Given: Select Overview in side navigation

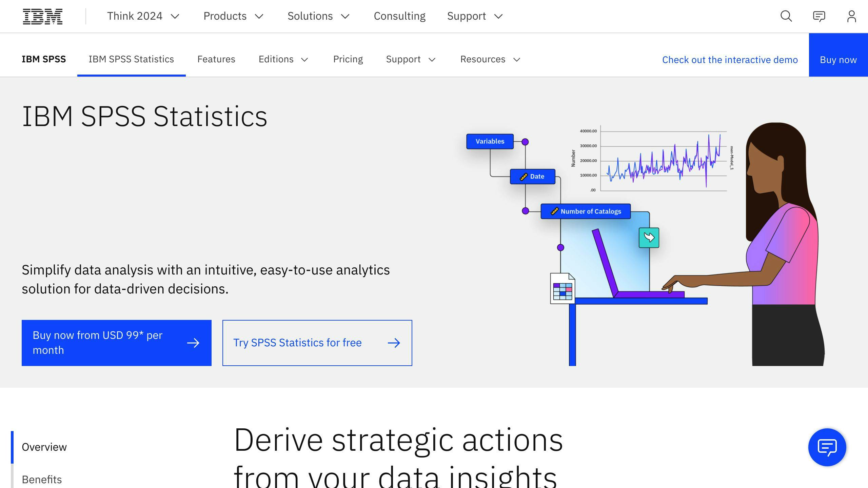Looking at the screenshot, I should [x=44, y=447].
